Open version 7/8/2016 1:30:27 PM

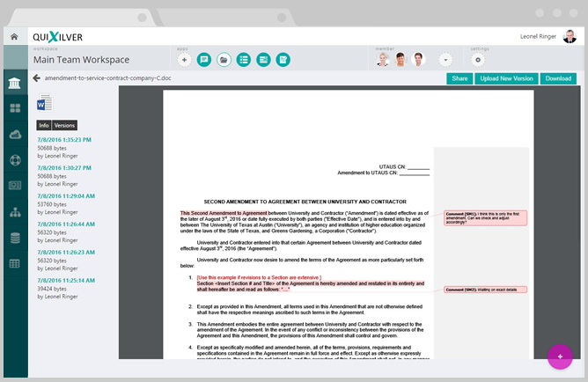[x=64, y=167]
